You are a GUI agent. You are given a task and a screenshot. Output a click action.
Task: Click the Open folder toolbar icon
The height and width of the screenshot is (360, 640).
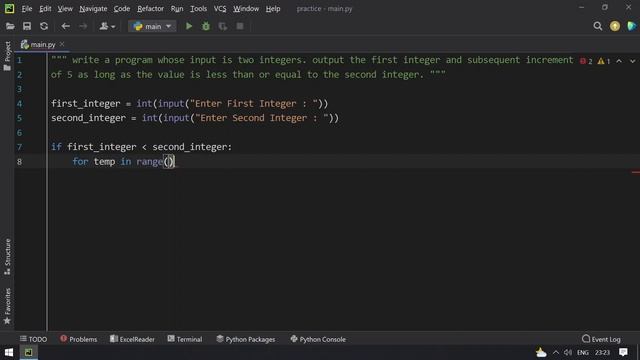point(10,27)
